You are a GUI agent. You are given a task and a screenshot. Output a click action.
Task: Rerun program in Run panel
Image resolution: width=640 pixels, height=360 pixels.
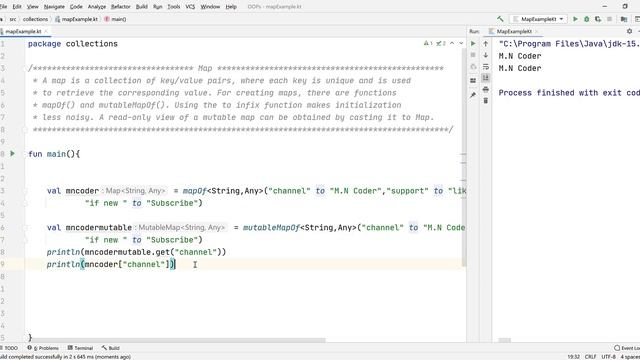[473, 44]
